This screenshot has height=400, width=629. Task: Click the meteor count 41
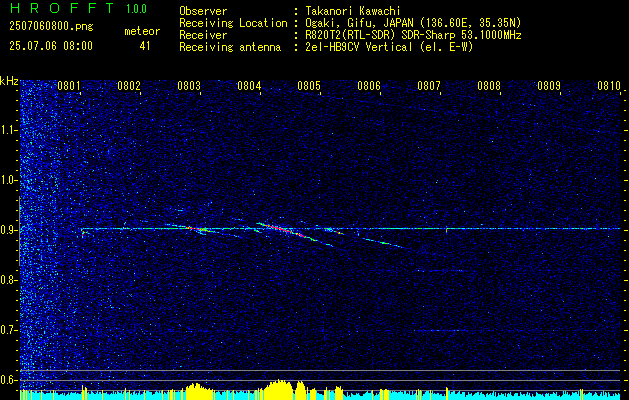145,46
